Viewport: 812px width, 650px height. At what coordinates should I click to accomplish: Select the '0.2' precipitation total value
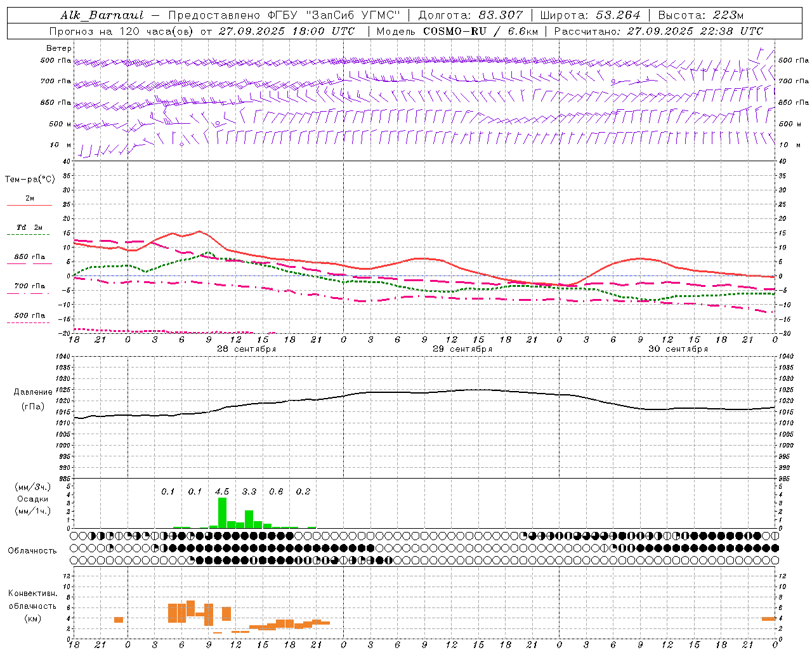[303, 492]
